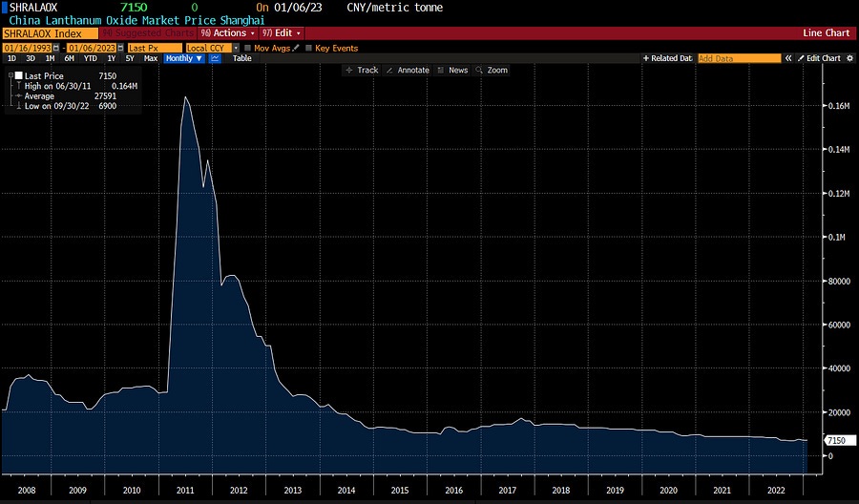Image resolution: width=859 pixels, height=504 pixels.
Task: Click the end date 01/06/2023 field
Action: point(93,49)
